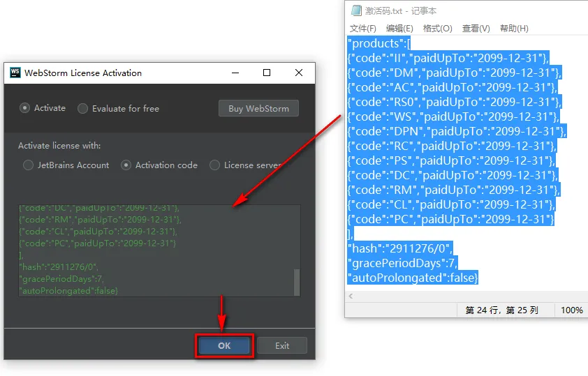Viewport: 588px width, 376px height.
Task: Click the "code":"AC" line in Notepad
Action: [453, 87]
